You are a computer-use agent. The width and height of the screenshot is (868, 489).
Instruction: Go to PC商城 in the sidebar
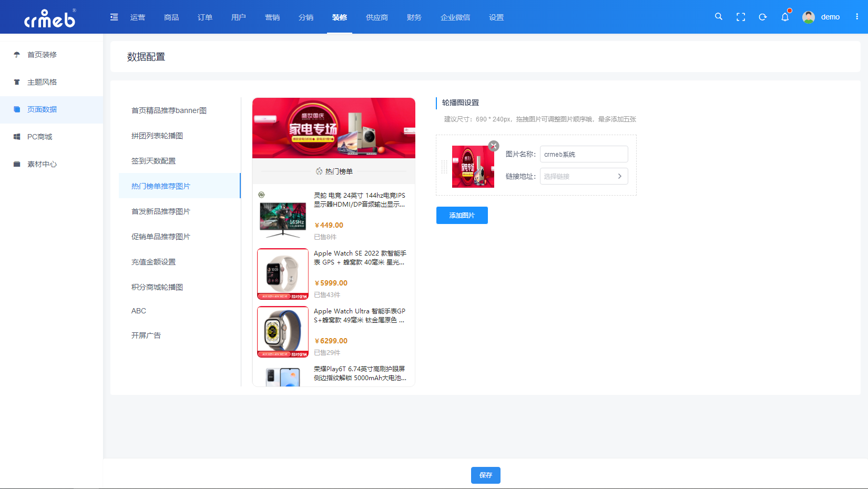[x=52, y=137]
